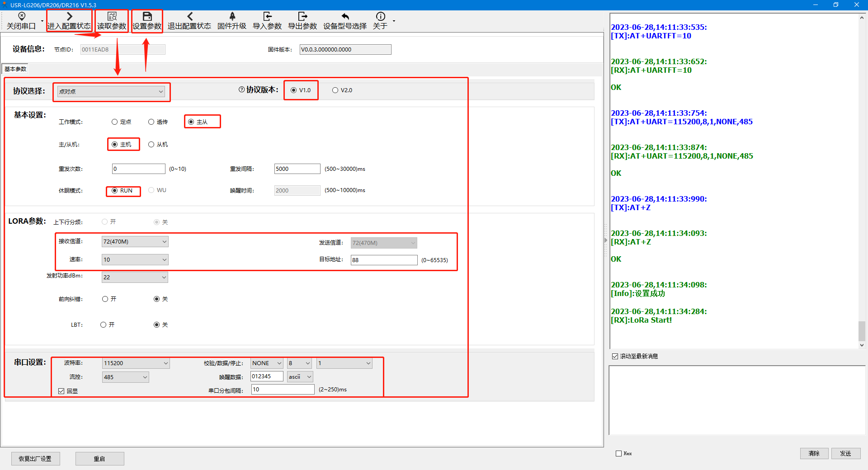
Task: Open the 唤醒数据 ascii format dropdown
Action: click(300, 376)
